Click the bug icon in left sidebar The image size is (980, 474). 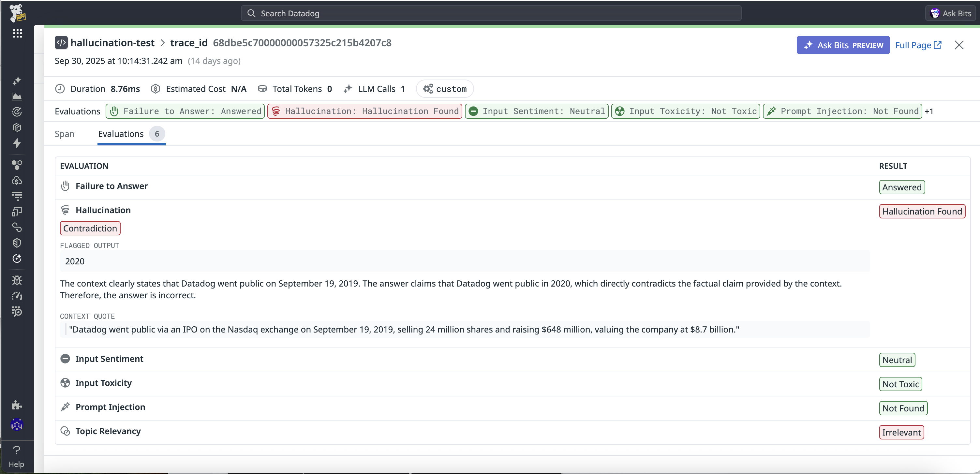(x=17, y=280)
